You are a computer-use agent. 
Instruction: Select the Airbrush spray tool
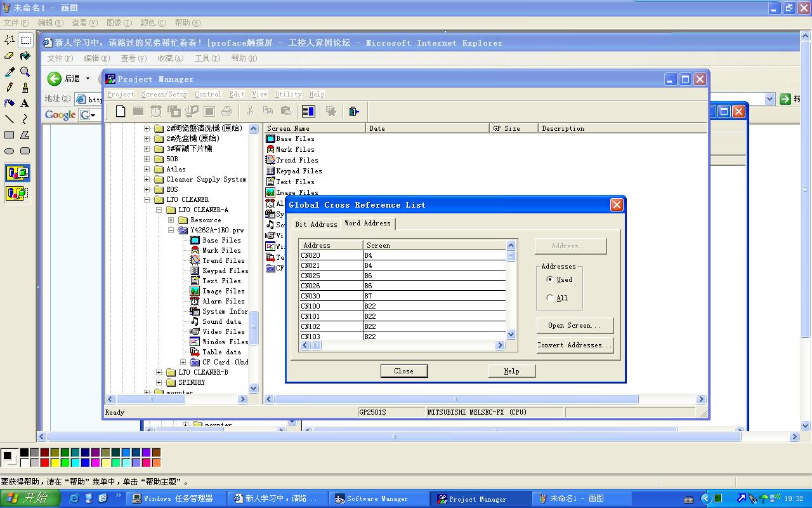10,103
